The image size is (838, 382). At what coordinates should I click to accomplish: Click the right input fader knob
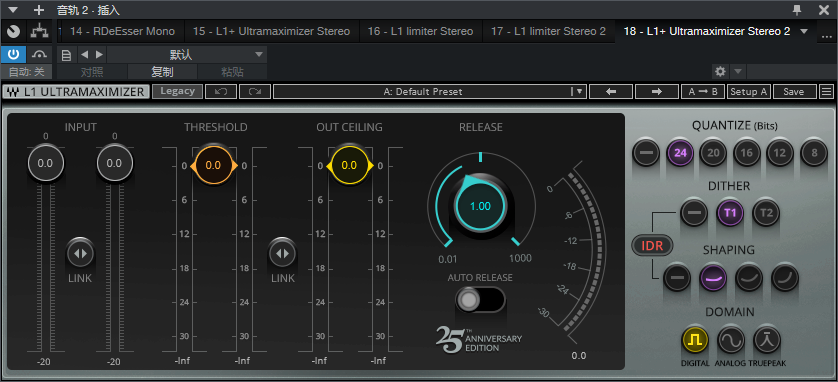pyautogui.click(x=114, y=163)
